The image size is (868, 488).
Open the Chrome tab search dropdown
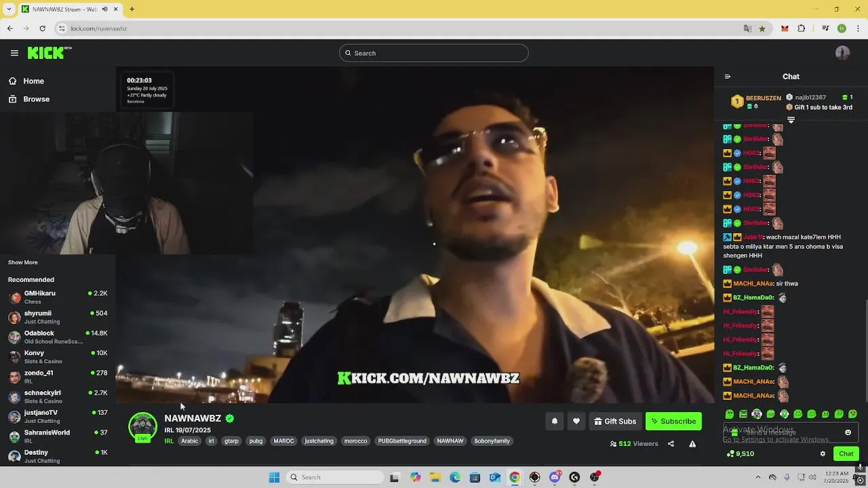[9, 9]
